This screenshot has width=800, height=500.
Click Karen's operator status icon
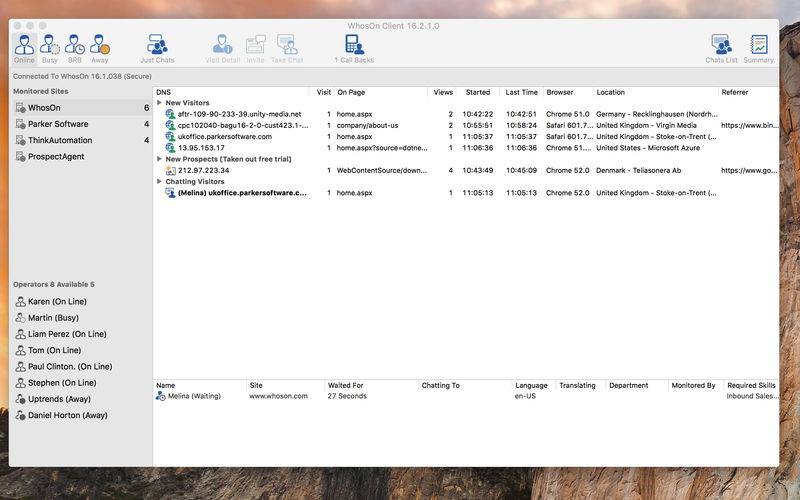pyautogui.click(x=20, y=302)
